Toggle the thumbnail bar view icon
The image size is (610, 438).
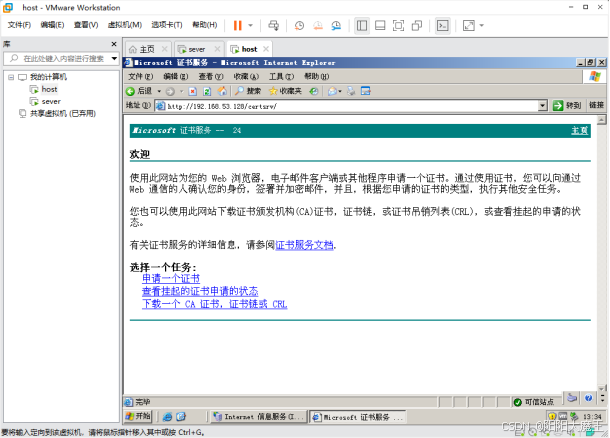coord(380,26)
